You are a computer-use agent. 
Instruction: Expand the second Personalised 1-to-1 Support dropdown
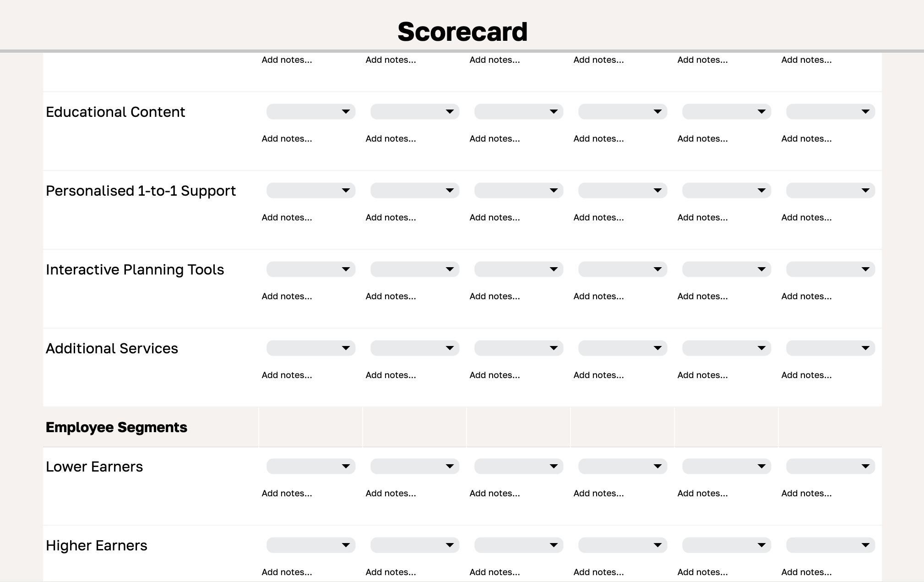click(414, 190)
